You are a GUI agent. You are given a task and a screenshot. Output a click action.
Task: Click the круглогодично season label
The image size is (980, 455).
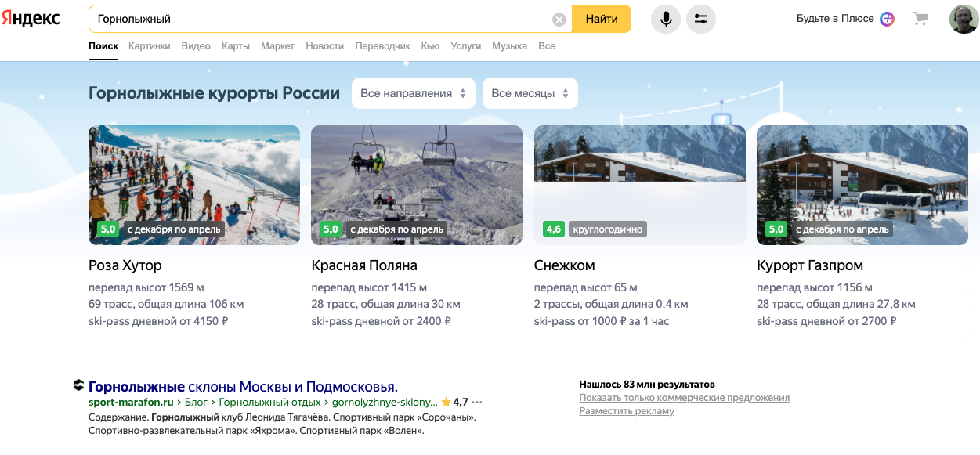click(608, 229)
